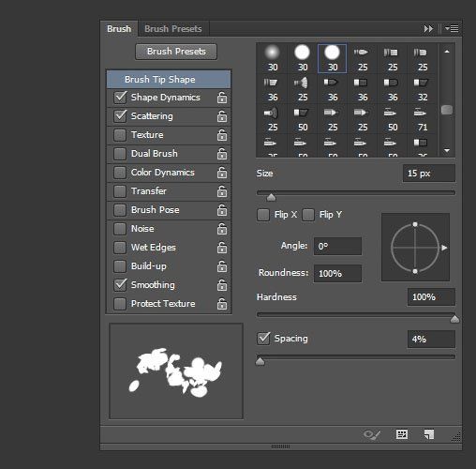The image size is (476, 469).
Task: Toggle the lock icon for Texture
Action: (x=222, y=135)
